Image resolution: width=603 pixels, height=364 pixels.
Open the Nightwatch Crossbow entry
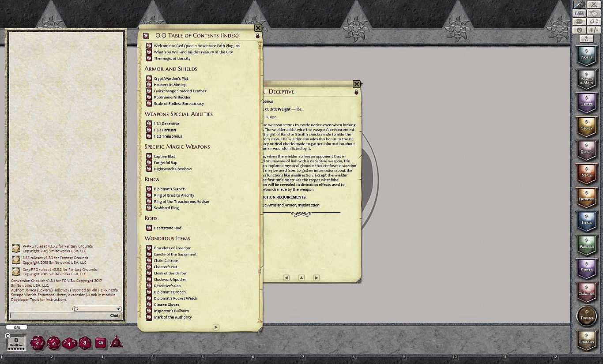pyautogui.click(x=173, y=169)
